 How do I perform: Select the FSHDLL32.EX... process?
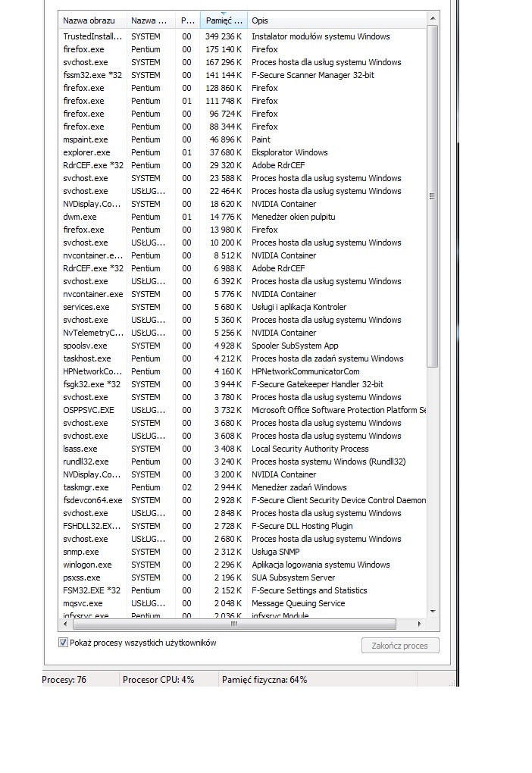click(x=242, y=526)
